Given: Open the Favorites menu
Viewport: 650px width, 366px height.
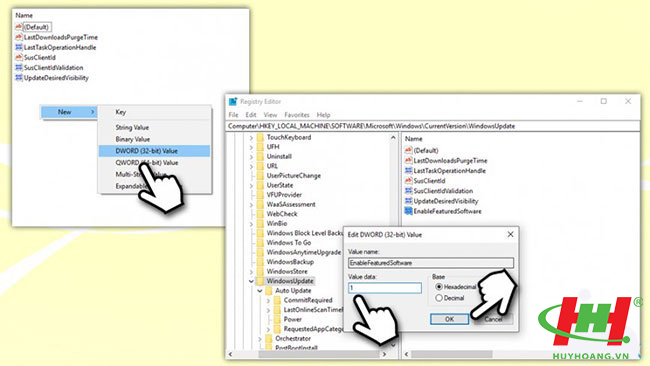Looking at the screenshot, I should click(297, 115).
